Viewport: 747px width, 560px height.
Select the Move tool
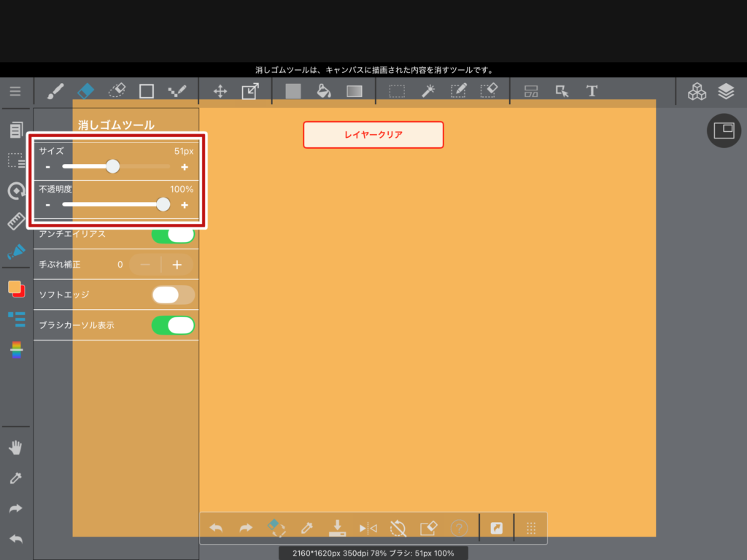point(220,91)
